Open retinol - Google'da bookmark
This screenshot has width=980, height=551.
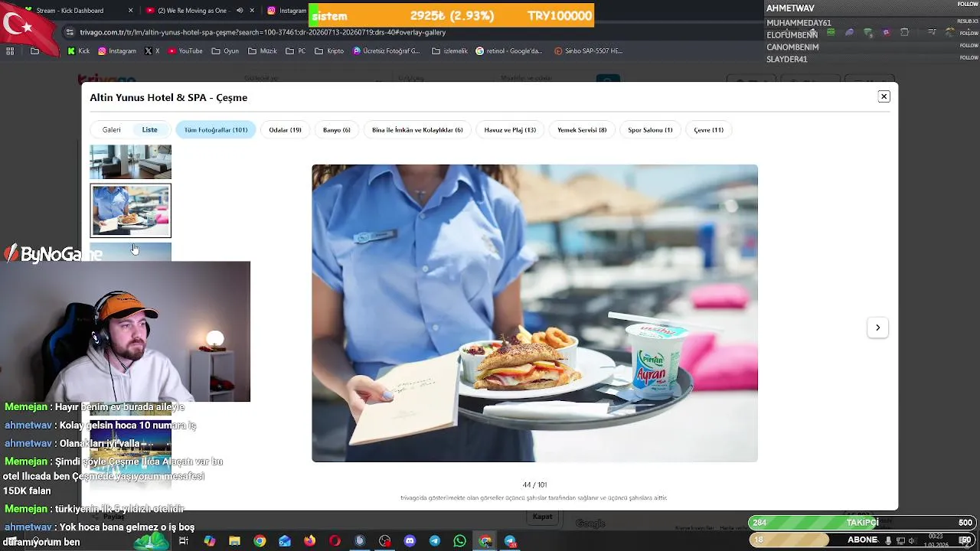[x=509, y=51]
